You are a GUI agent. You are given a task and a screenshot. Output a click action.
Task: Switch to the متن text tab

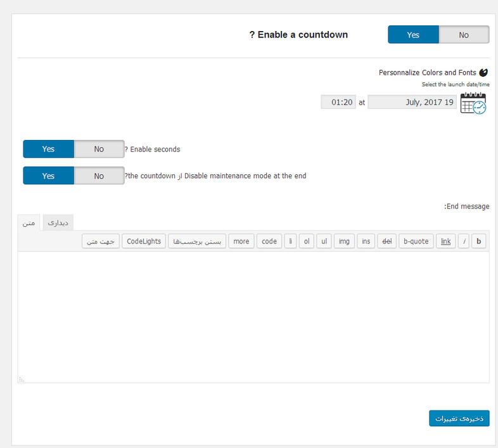[29, 222]
